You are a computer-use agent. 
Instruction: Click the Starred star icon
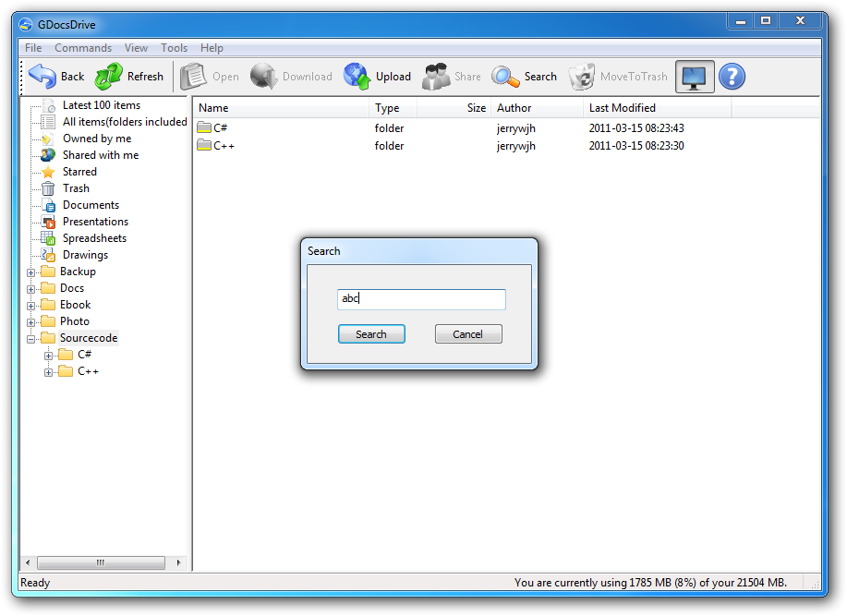click(48, 172)
